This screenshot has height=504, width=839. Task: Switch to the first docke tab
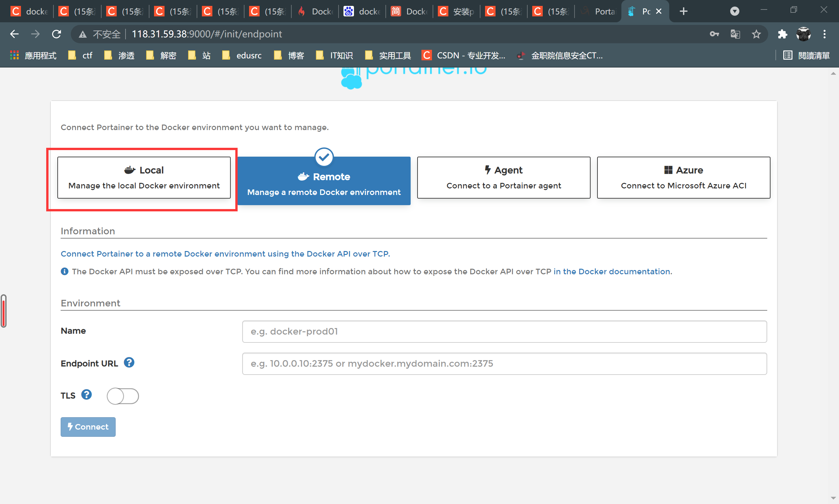coord(30,11)
